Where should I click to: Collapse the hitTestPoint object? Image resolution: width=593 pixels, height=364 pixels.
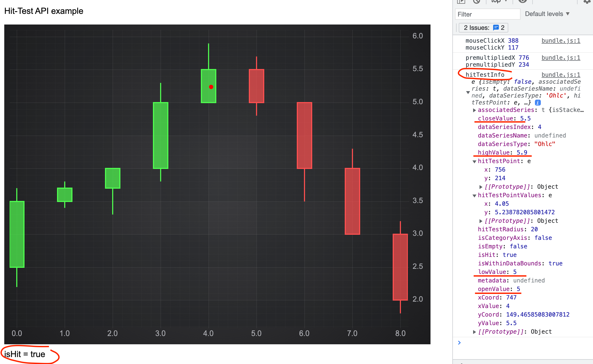point(474,161)
